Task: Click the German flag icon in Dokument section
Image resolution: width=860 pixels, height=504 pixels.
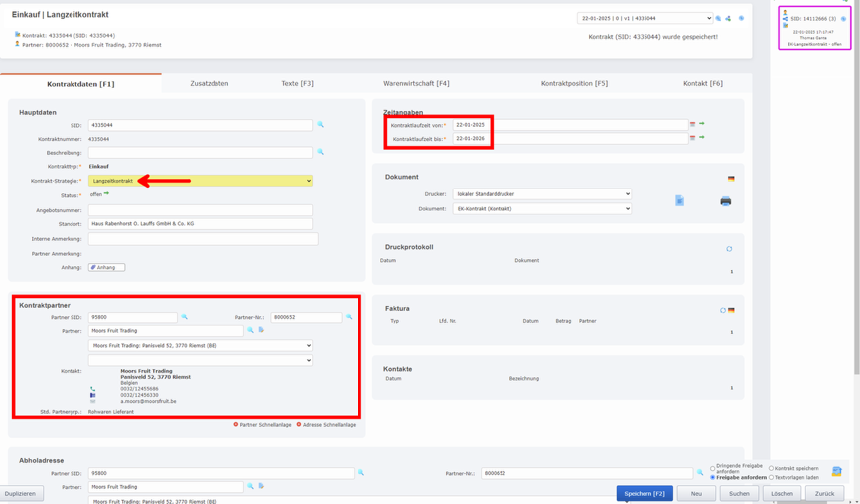Action: pyautogui.click(x=731, y=179)
